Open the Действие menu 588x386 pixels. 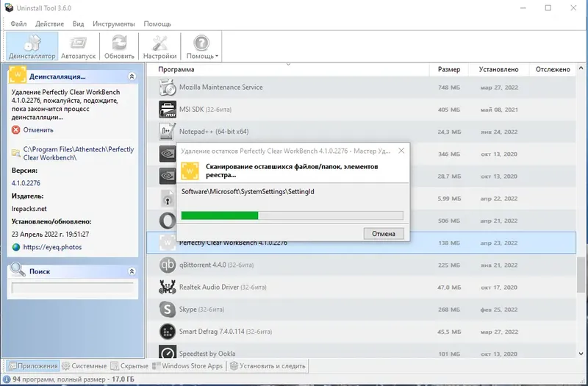[x=49, y=24]
